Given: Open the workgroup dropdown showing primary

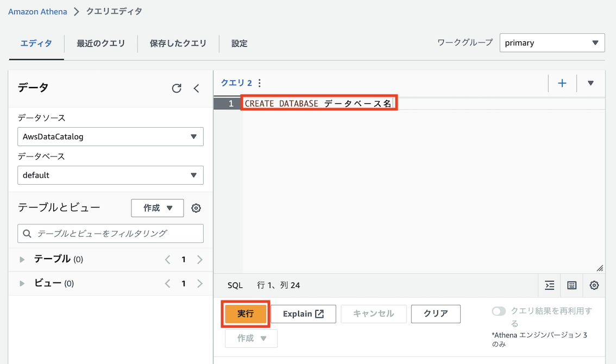Looking at the screenshot, I should coord(552,42).
